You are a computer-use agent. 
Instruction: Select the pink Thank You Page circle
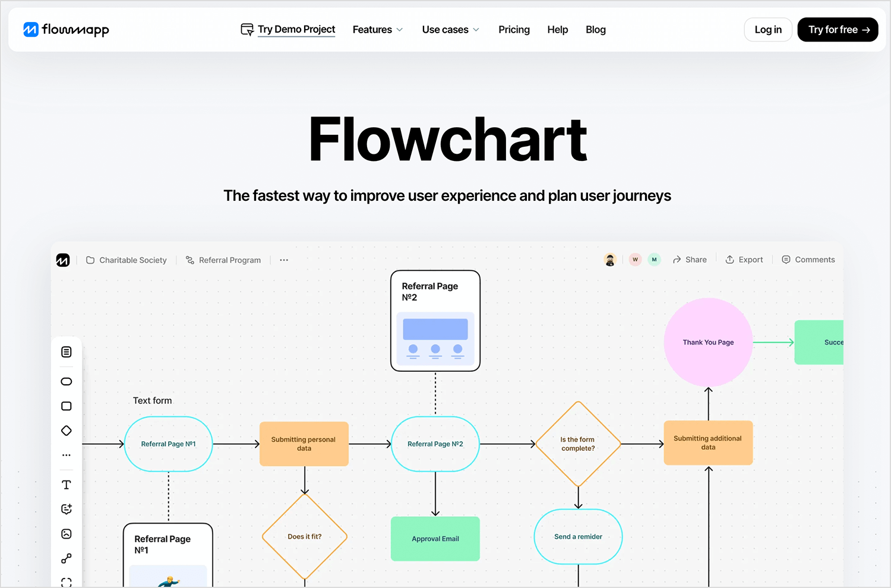click(x=708, y=342)
